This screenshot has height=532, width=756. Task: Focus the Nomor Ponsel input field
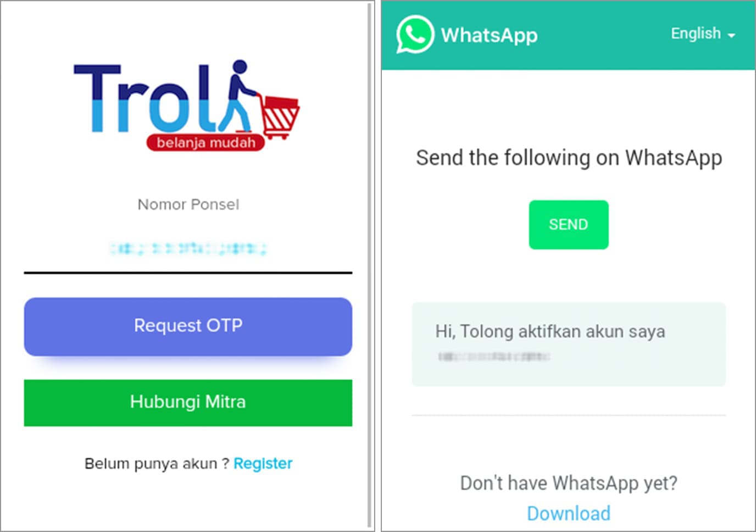188,249
